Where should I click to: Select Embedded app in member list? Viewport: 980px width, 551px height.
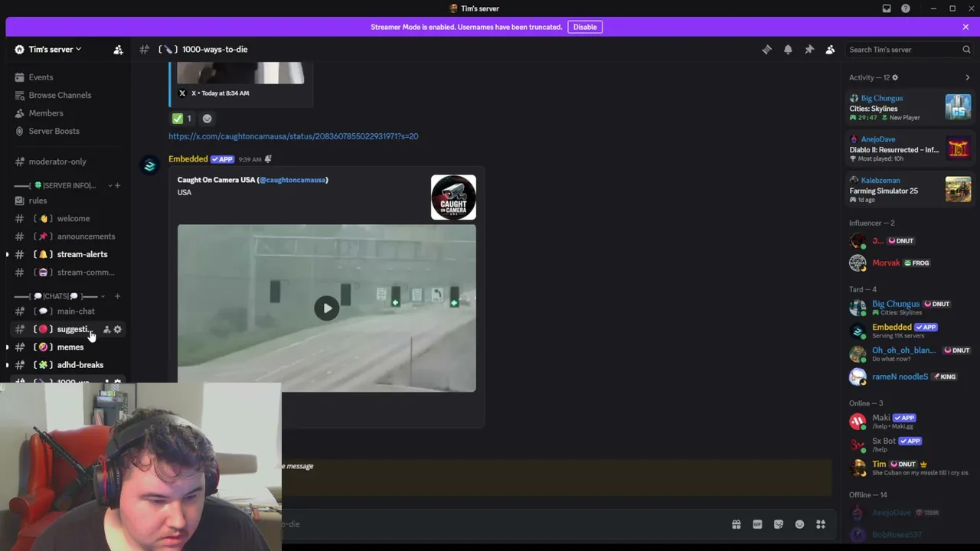coord(910,331)
